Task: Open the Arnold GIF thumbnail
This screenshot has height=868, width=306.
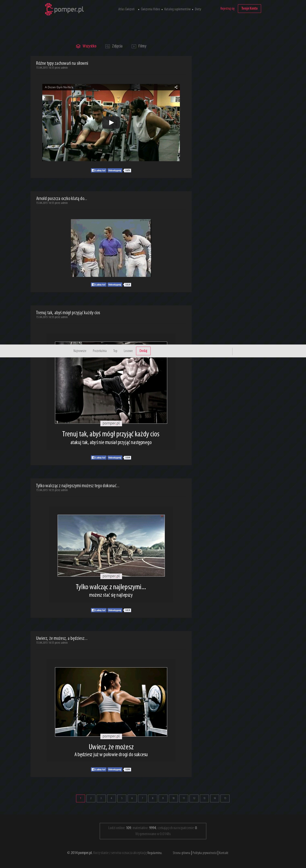Action: [x=111, y=248]
